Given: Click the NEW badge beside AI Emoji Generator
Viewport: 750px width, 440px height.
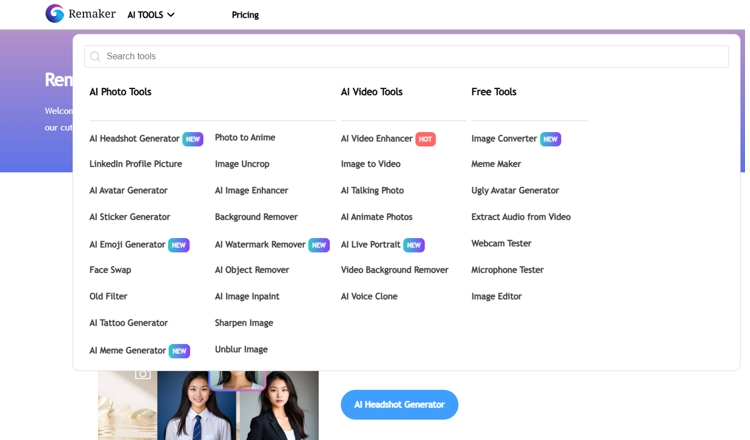Looking at the screenshot, I should (179, 245).
